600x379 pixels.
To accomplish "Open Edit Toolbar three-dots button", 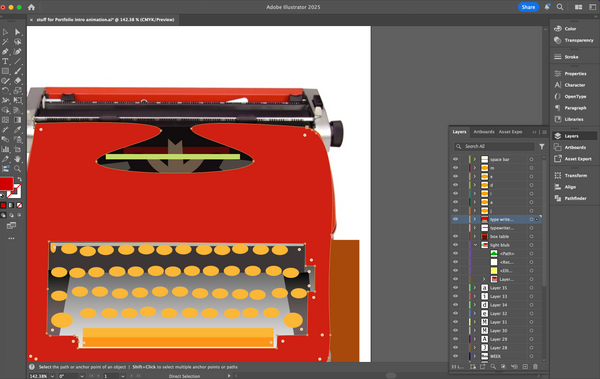I will click(11, 238).
